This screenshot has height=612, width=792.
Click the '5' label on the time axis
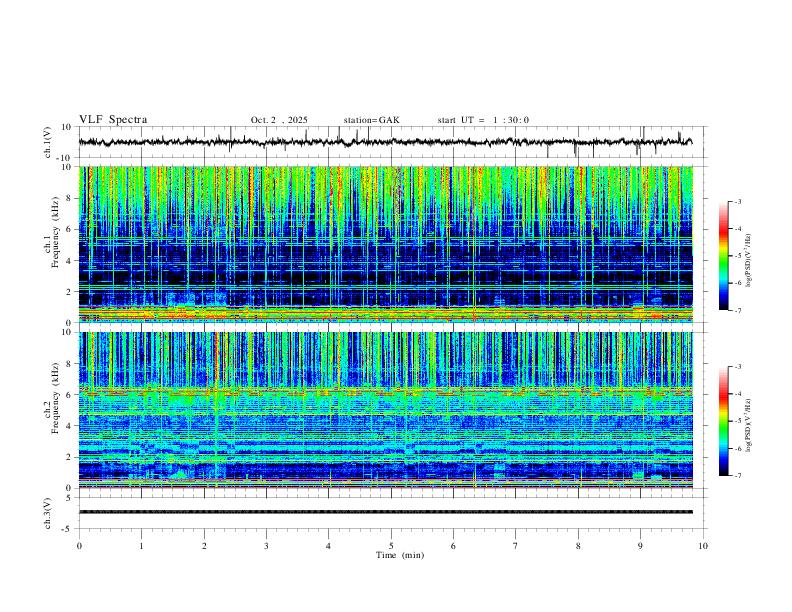(391, 546)
